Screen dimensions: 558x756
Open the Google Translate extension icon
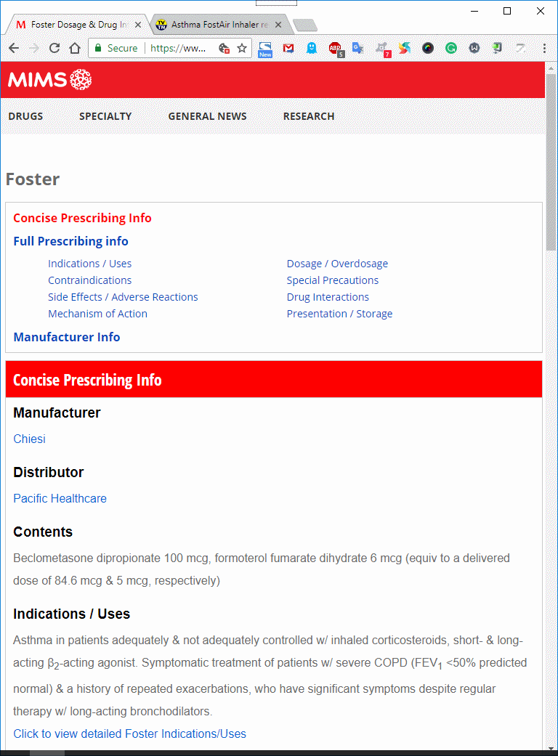pyautogui.click(x=358, y=48)
